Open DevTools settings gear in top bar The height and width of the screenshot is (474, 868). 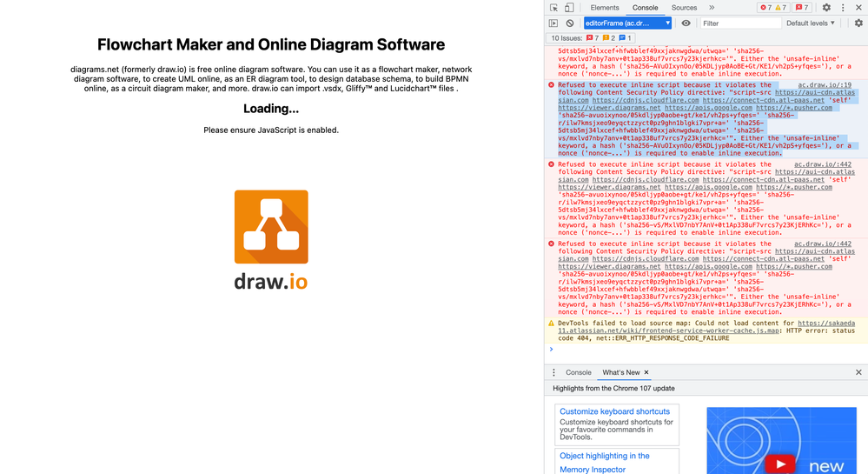click(x=826, y=8)
